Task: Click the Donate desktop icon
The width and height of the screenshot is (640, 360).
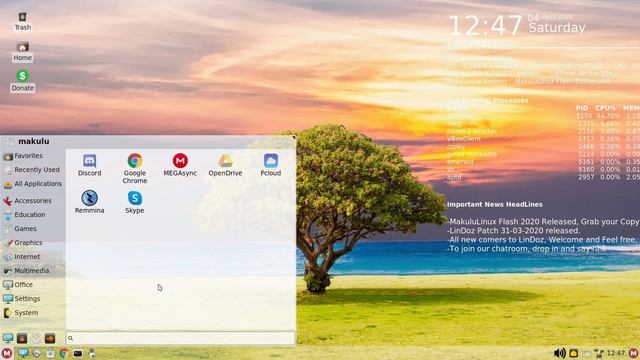Action: point(22,81)
